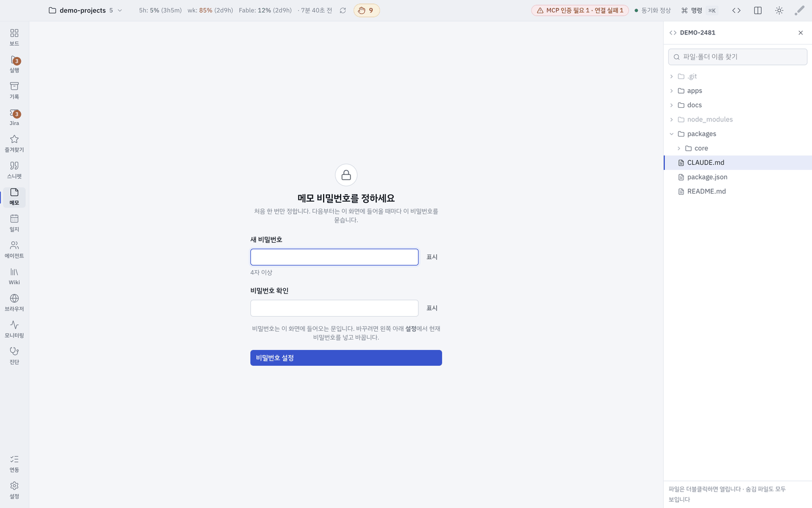Show the 새 비밀번호 field contents
Screen dimensions: 812x508
click(432, 257)
